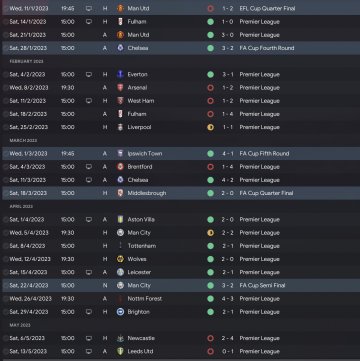Click the green win indicator for Ipswich Town
The image size is (360, 361).
coord(210,154)
